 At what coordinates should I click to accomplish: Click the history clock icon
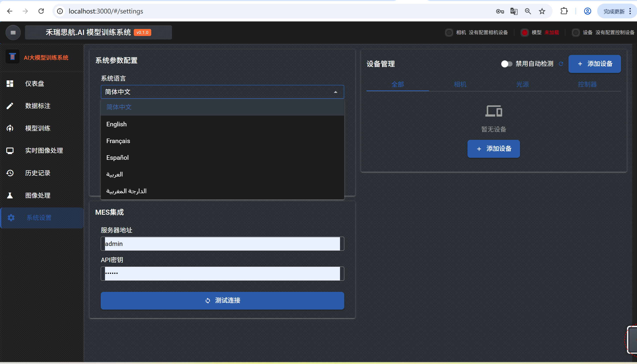[10, 173]
